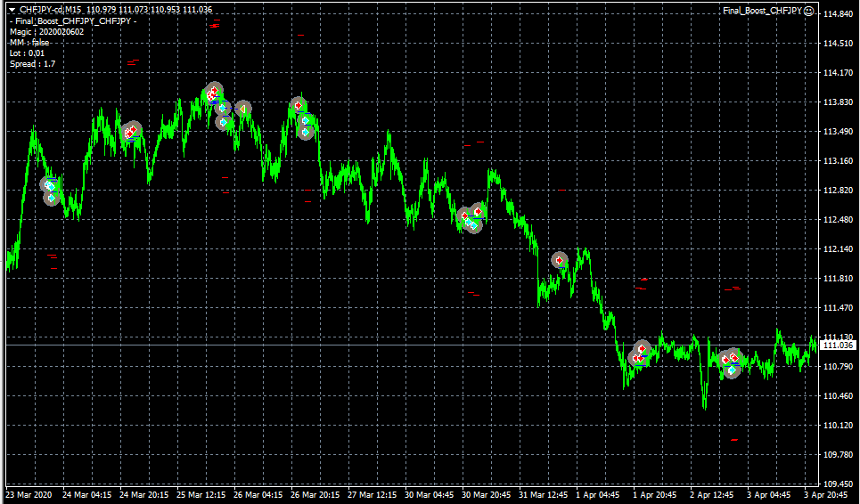Click the 114.840 price axis label
860x504 pixels.
pos(839,14)
